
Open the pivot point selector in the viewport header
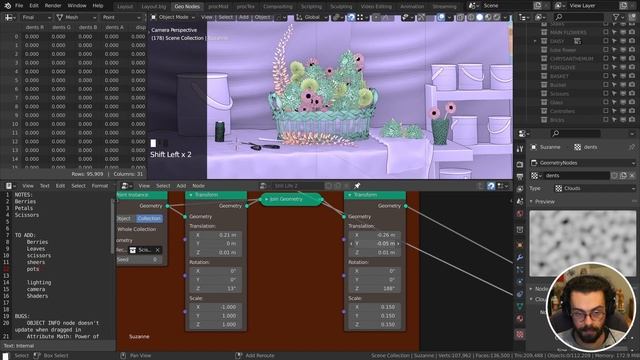tap(337, 17)
